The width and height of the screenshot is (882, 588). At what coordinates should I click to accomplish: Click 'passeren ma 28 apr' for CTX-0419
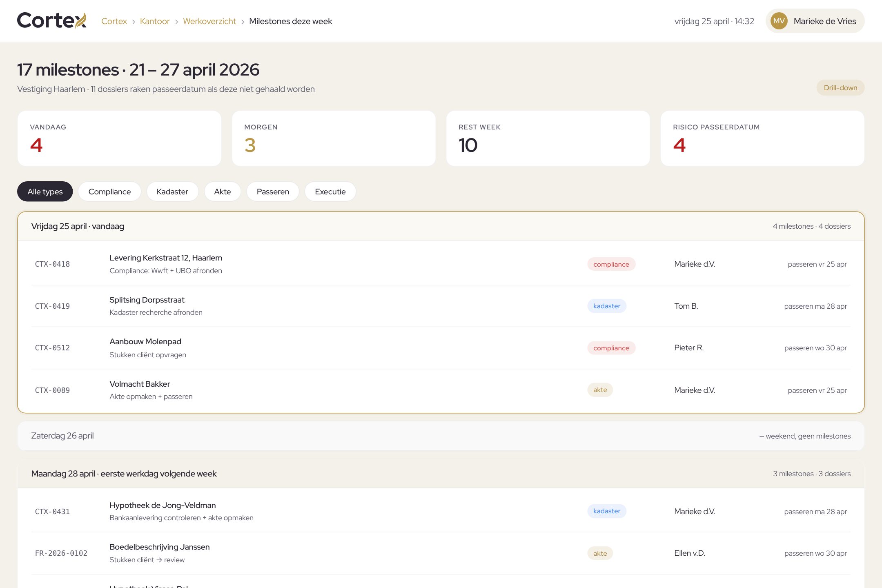[x=815, y=306]
